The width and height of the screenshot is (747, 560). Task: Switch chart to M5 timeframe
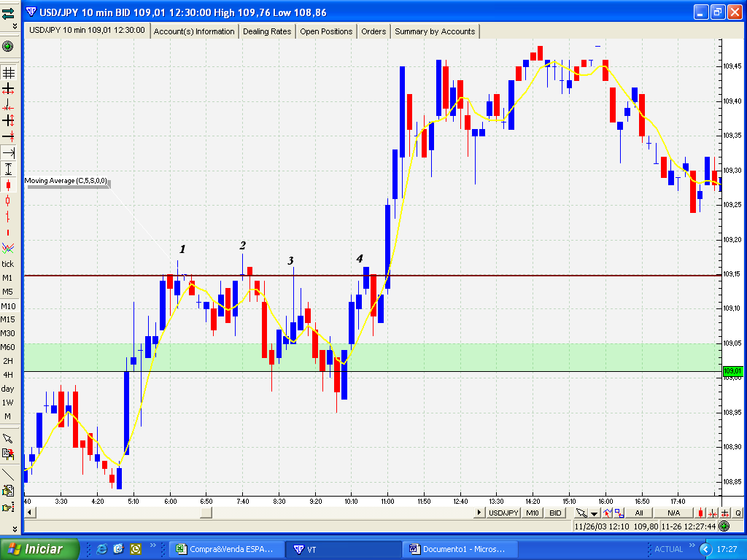(7, 292)
